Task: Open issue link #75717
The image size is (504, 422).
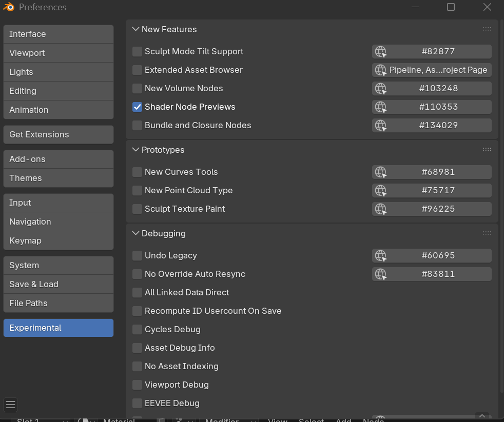Action: coord(432,190)
